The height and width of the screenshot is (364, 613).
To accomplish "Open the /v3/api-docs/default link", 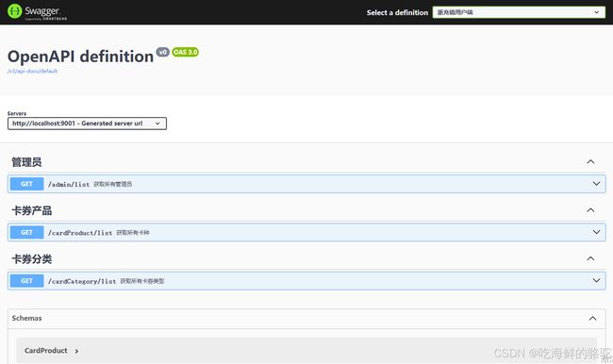I will tap(32, 71).
